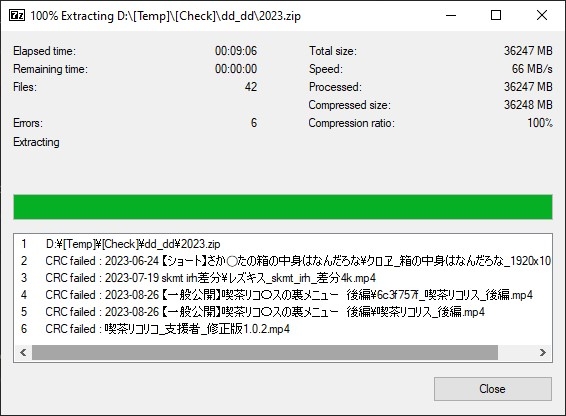Minimize the 7-Zip extracting window
This screenshot has width=566, height=416.
tap(451, 16)
